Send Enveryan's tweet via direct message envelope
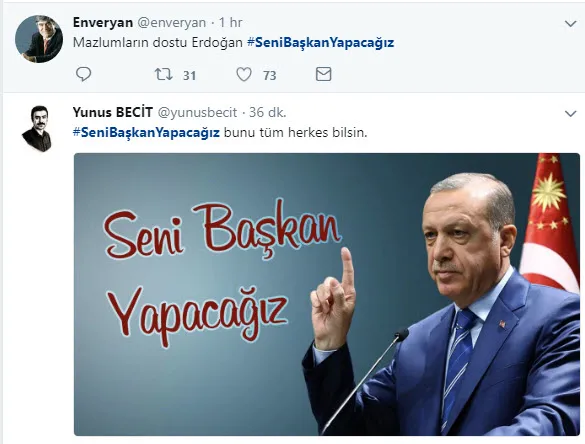The height and width of the screenshot is (444, 585). (323, 74)
